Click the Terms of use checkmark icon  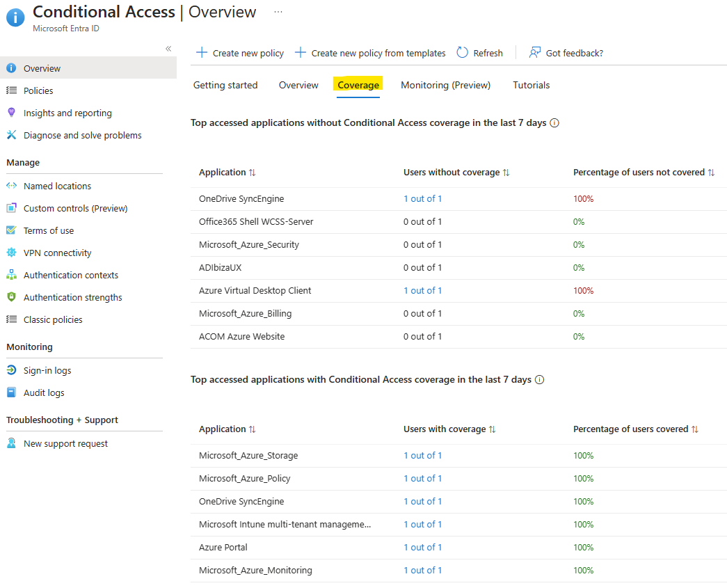pyautogui.click(x=12, y=230)
